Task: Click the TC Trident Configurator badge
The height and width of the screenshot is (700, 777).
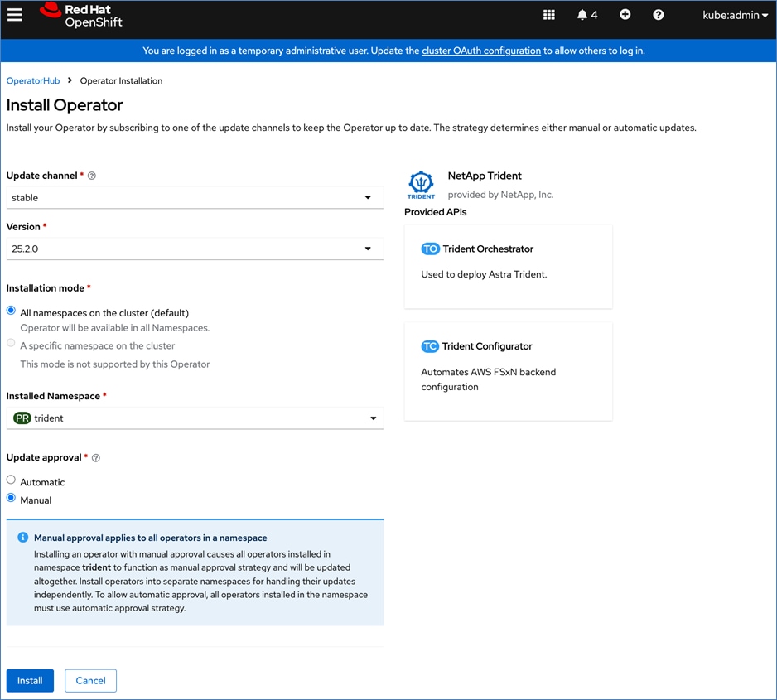Action: click(430, 346)
